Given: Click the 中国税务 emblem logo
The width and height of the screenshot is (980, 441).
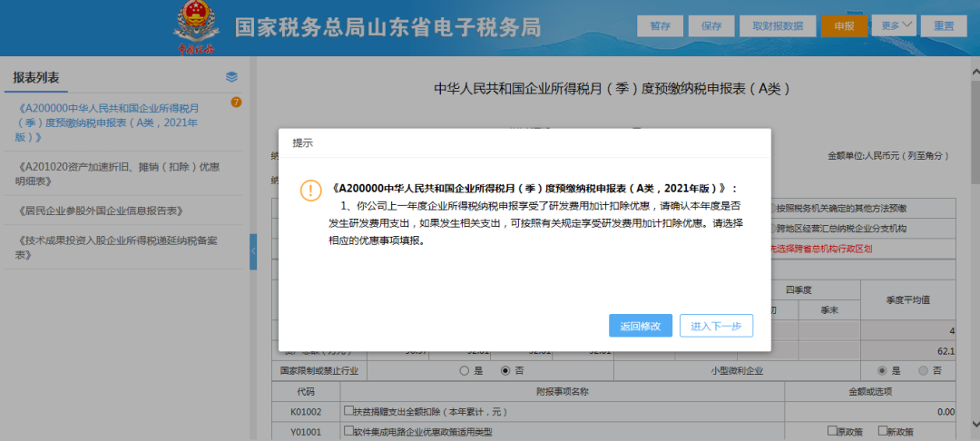Looking at the screenshot, I should point(196,28).
